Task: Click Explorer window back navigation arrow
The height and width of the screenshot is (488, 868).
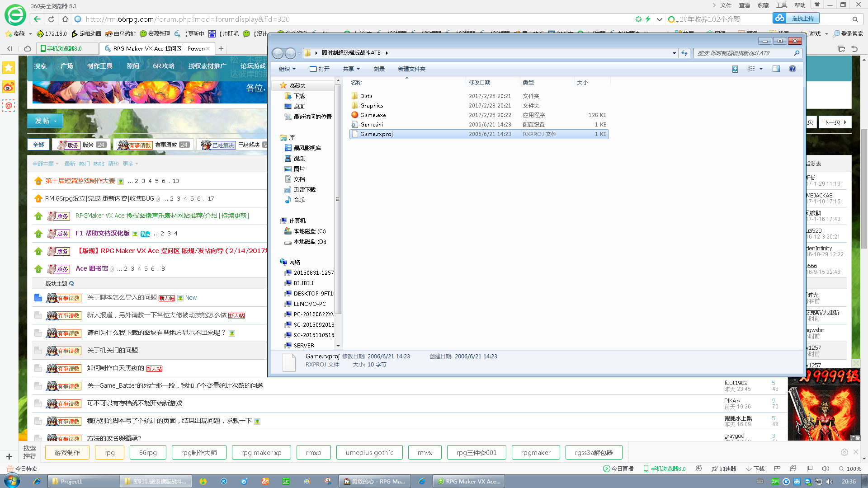Action: point(278,53)
